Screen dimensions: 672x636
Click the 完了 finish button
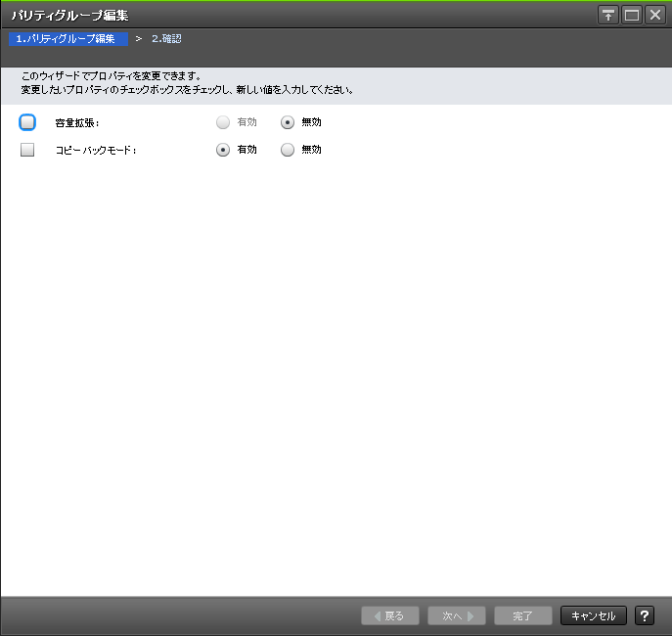pyautogui.click(x=523, y=615)
